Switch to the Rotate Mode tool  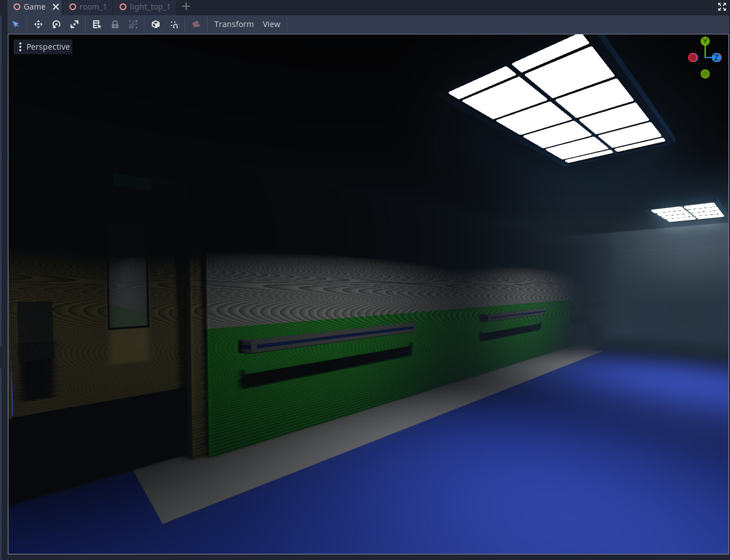click(56, 24)
